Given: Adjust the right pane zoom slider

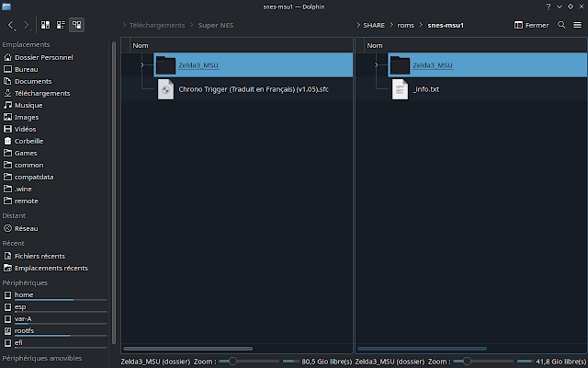Looking at the screenshot, I should coord(483,362).
